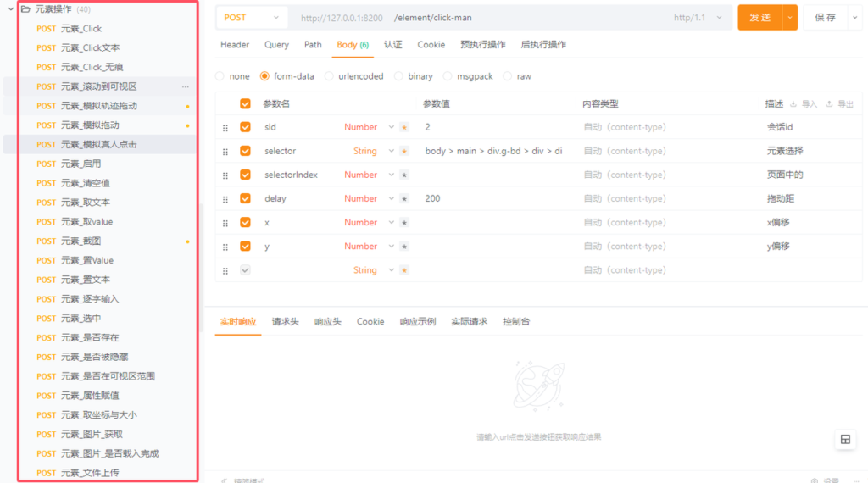Toggle the required star on the selector row
This screenshot has width=868, height=483.
(x=404, y=151)
